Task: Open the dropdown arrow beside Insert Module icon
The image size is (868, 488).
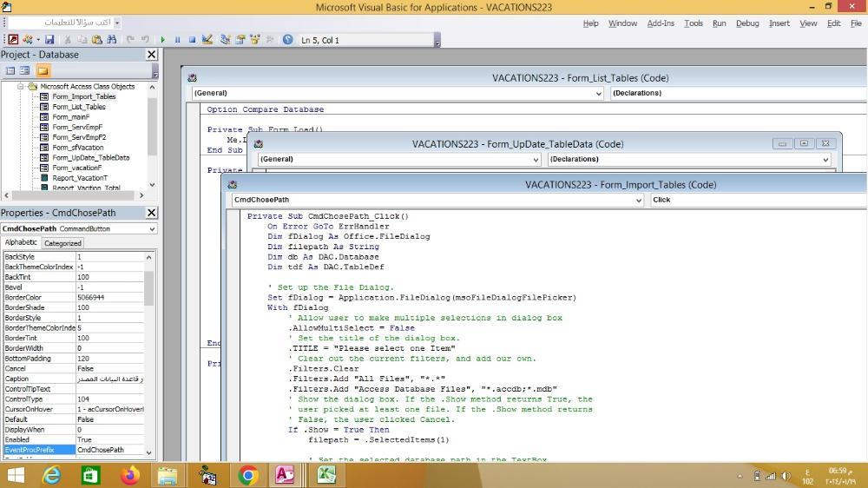Action: (38, 40)
